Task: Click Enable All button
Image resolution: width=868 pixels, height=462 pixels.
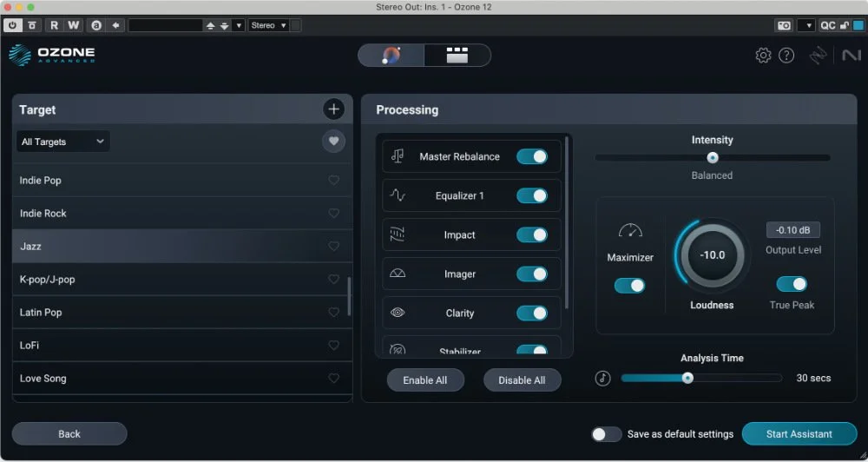Action: (x=425, y=380)
